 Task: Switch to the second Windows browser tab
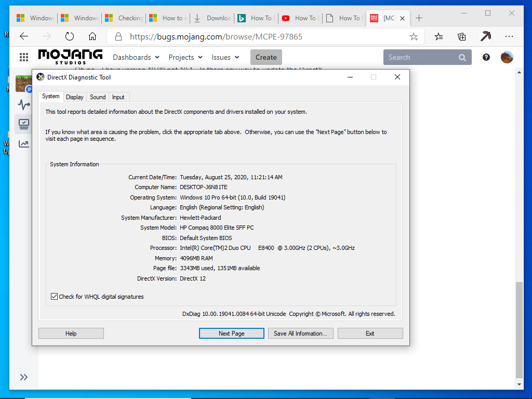(x=79, y=18)
